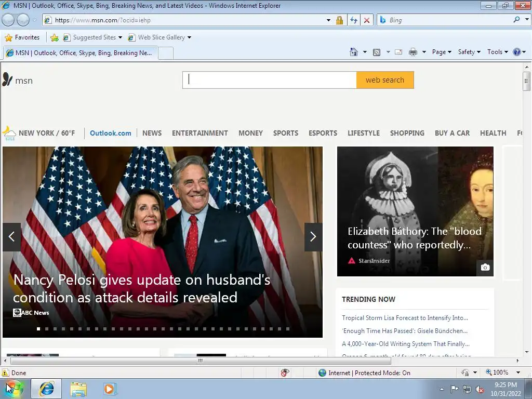Click the RSS feeds icon
The height and width of the screenshot is (399, 532).
coord(377,52)
